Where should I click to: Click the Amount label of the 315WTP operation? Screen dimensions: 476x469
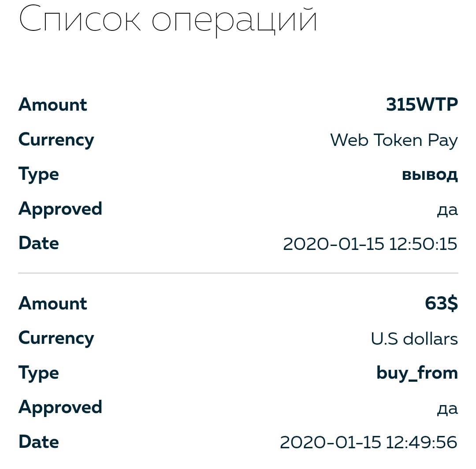[x=53, y=105]
